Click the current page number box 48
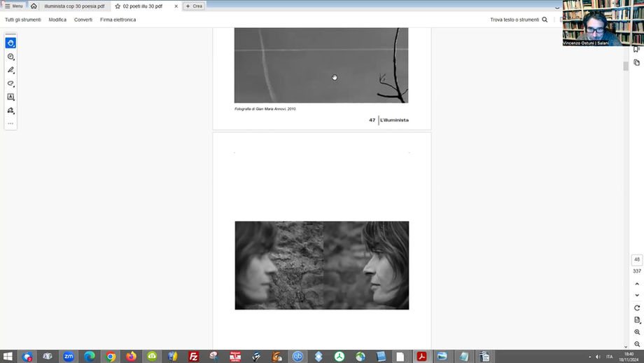Viewport: 644px width, 363px height. pyautogui.click(x=637, y=260)
